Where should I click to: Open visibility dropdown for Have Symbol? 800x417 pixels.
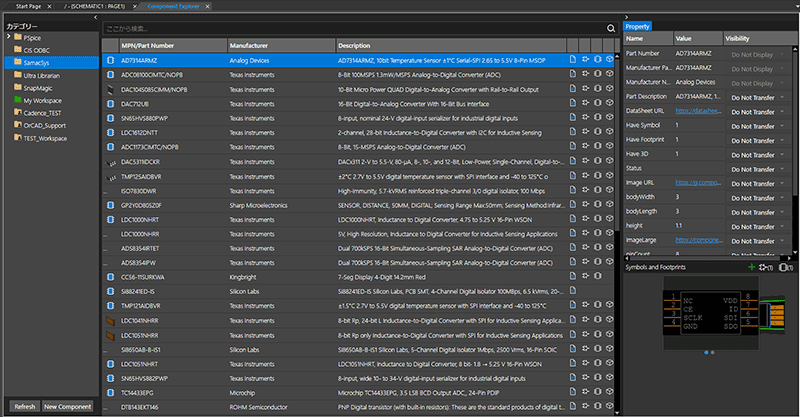pos(782,126)
